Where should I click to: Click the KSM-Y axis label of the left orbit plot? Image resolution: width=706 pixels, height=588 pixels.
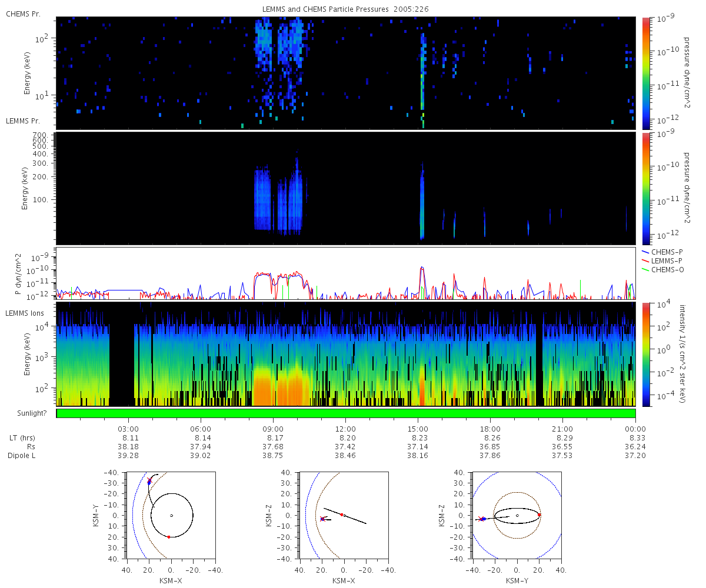(96, 515)
